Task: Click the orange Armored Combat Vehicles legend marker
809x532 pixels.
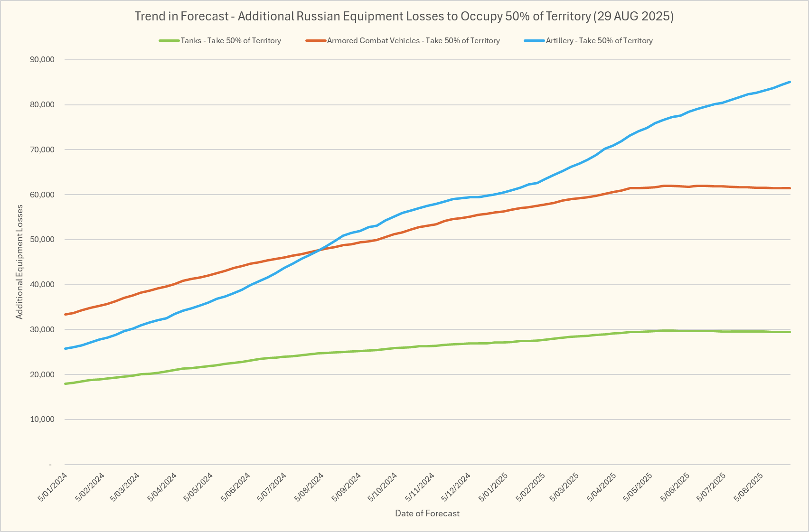Action: [x=316, y=41]
